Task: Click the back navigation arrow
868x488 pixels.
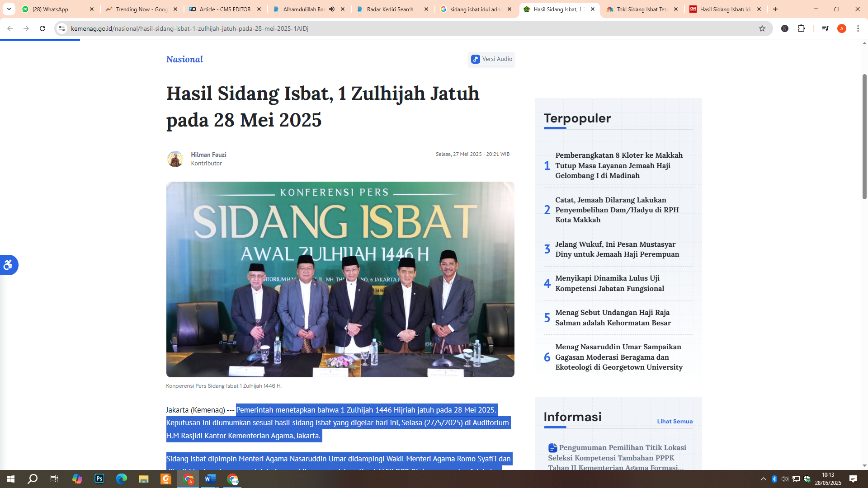Action: [x=10, y=28]
